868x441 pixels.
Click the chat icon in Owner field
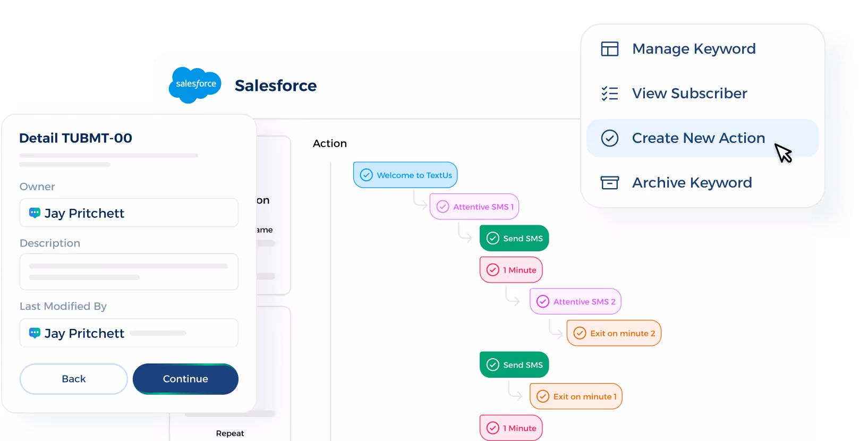(x=35, y=213)
